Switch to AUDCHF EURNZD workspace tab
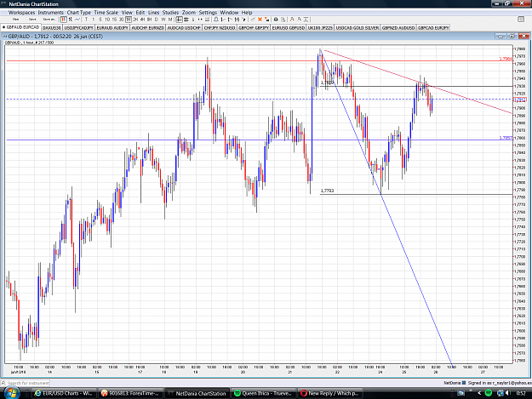The width and height of the screenshot is (532, 399). point(147,27)
